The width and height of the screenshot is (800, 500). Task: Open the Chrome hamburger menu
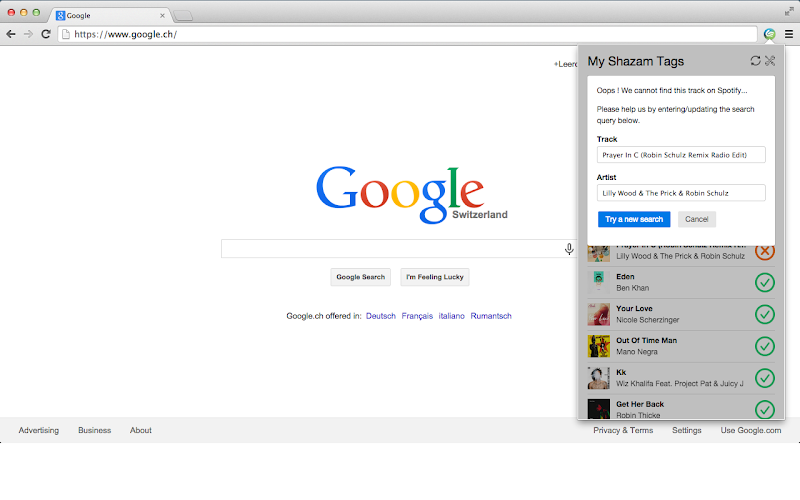point(789,34)
